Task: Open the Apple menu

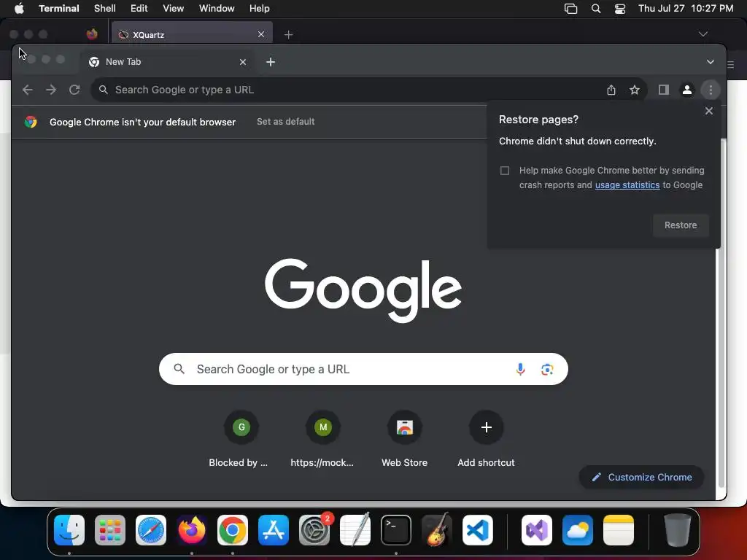Action: [x=19, y=9]
